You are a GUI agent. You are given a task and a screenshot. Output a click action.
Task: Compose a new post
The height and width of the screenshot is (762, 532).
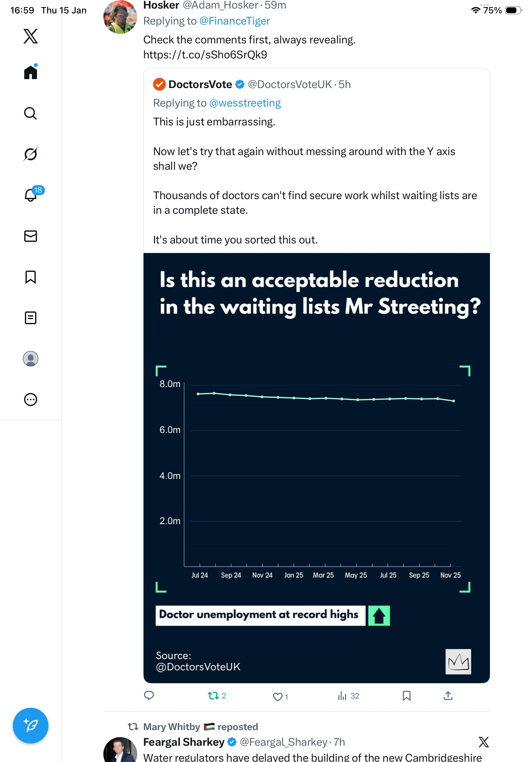[x=31, y=726]
